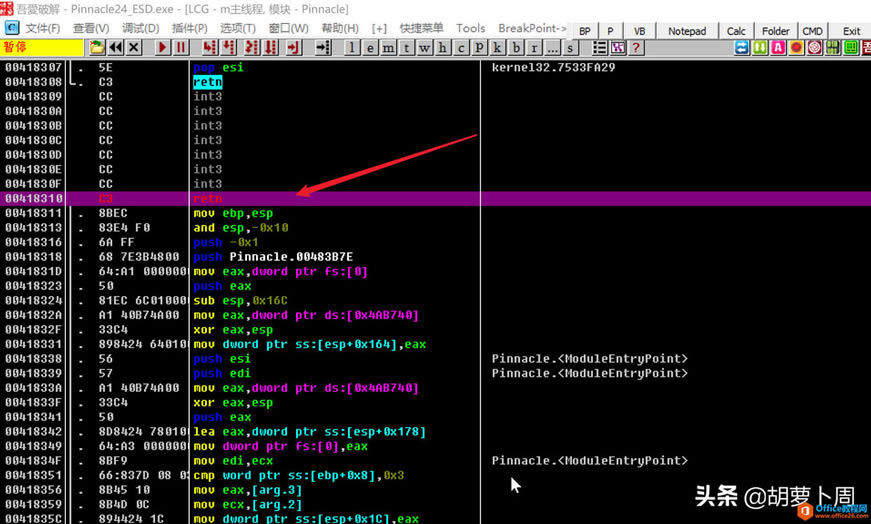The image size is (871, 524).
Task: Select the row at address 00418308 retn
Action: [x=436, y=82]
